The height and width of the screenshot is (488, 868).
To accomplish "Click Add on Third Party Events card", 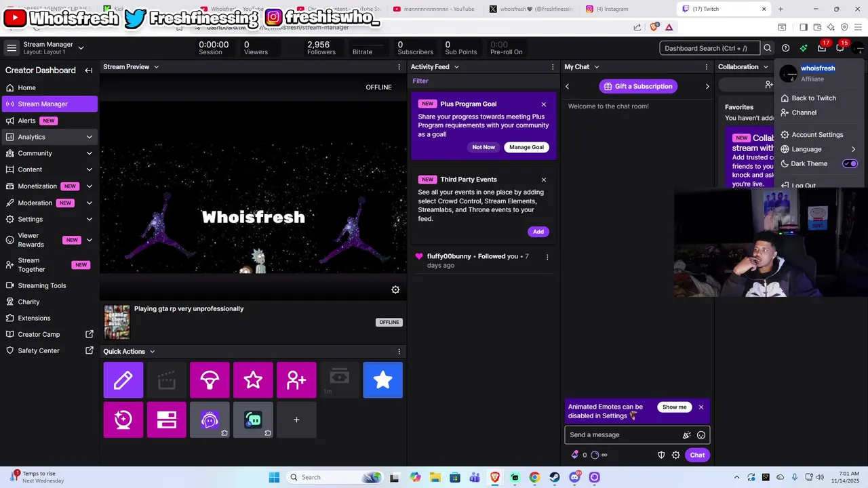I will point(538,232).
